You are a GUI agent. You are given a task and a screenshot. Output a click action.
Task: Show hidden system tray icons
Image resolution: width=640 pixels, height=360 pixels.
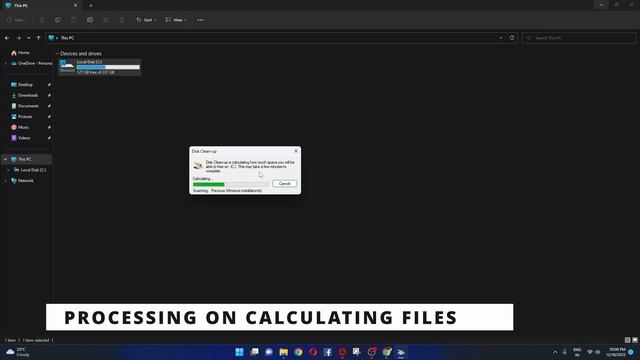tap(555, 352)
